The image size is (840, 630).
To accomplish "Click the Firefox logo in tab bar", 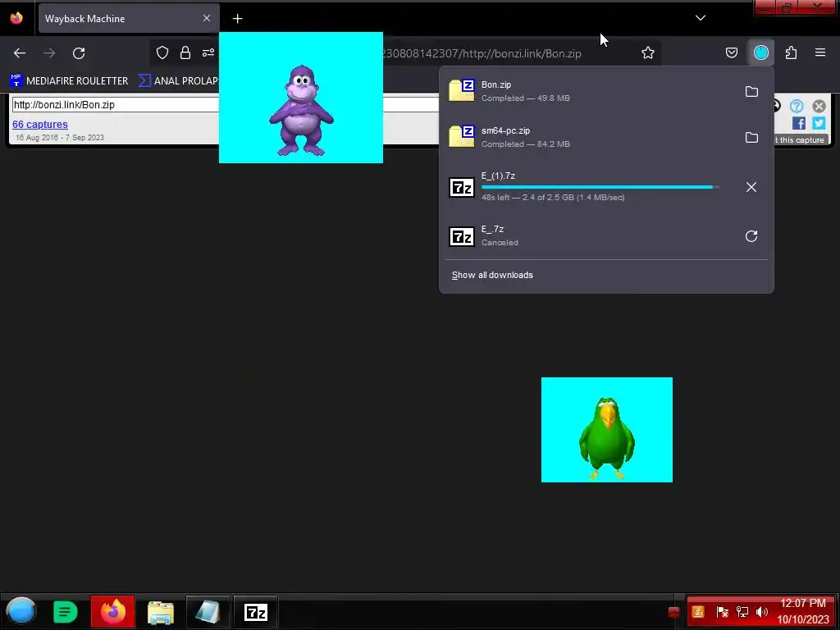I will (16, 18).
